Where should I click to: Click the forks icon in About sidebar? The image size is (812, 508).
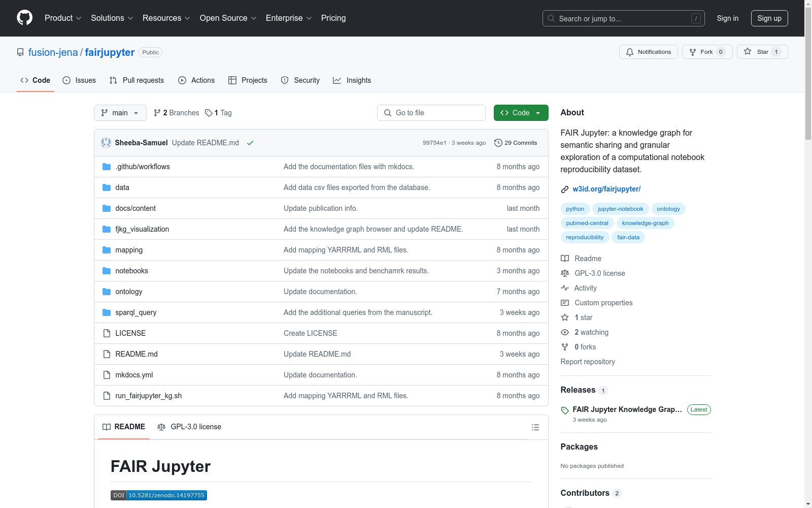click(565, 347)
